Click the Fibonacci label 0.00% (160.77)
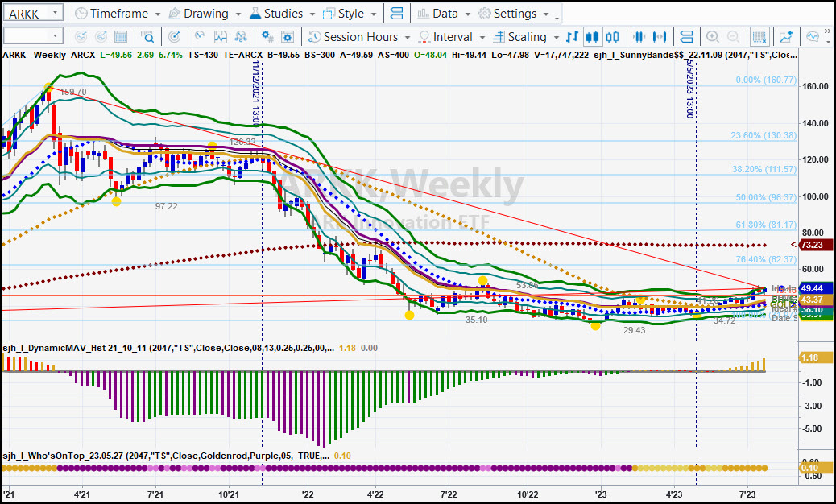 [x=766, y=80]
